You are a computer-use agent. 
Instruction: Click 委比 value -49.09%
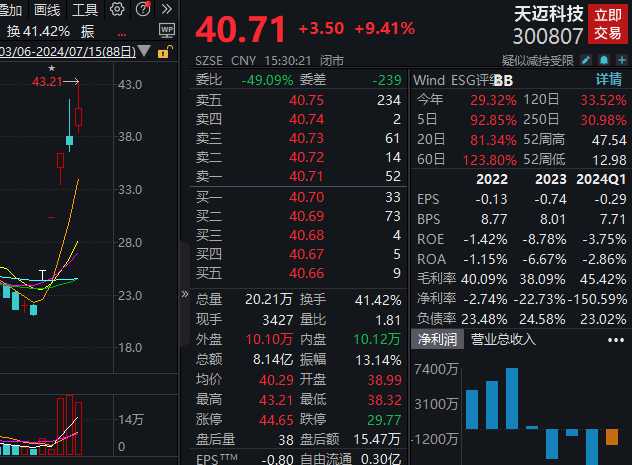(267, 80)
